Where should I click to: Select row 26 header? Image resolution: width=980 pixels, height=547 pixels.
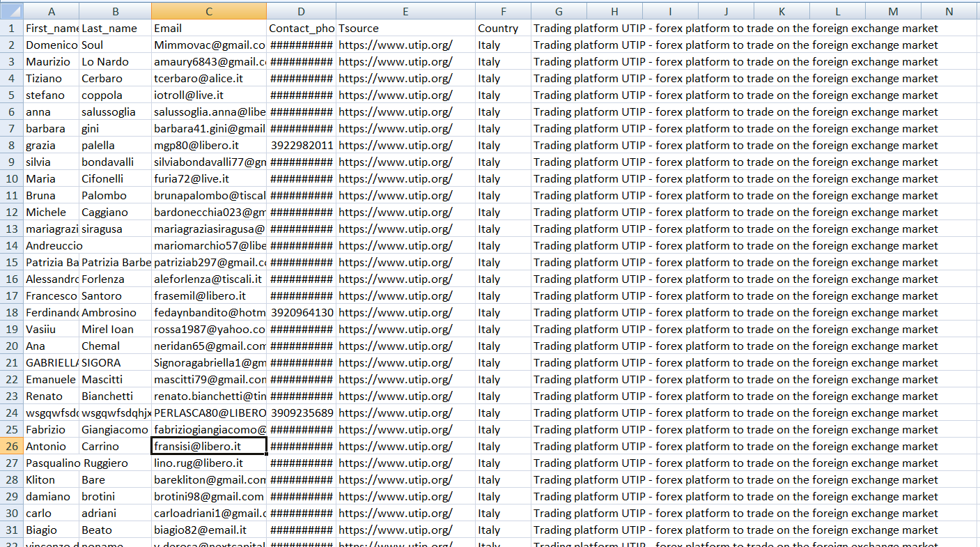tap(11, 446)
